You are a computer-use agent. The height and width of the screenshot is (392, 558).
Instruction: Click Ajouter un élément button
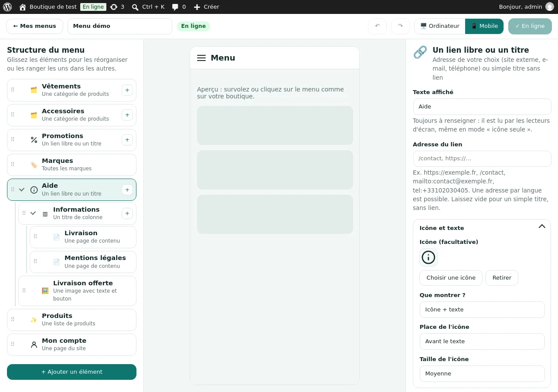[71, 372]
